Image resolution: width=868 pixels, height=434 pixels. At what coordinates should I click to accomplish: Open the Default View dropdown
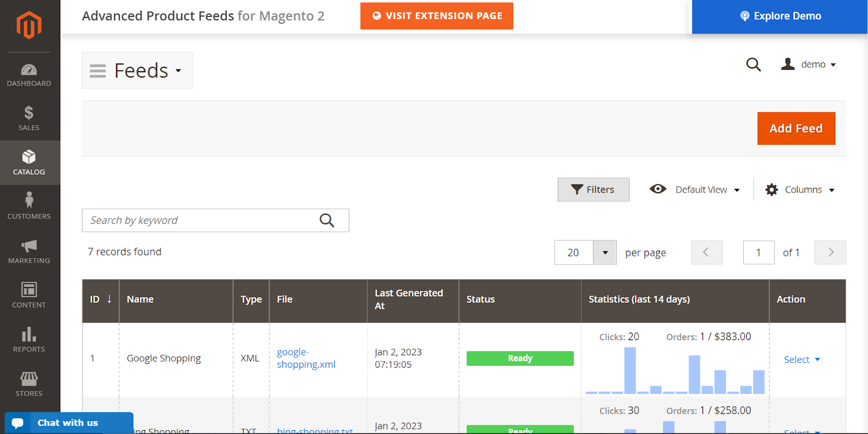(694, 189)
